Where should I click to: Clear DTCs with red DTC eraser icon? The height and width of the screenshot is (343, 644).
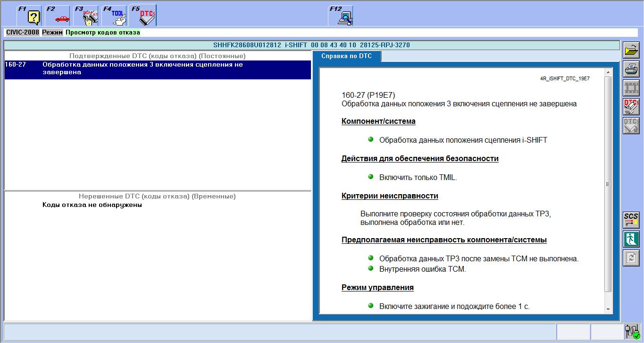pos(631,107)
